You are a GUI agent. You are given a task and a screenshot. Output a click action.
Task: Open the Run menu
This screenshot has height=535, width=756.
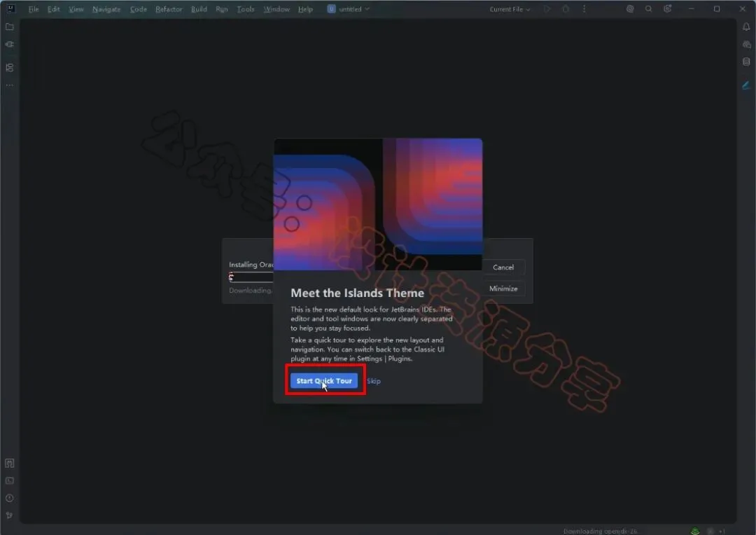pyautogui.click(x=221, y=9)
